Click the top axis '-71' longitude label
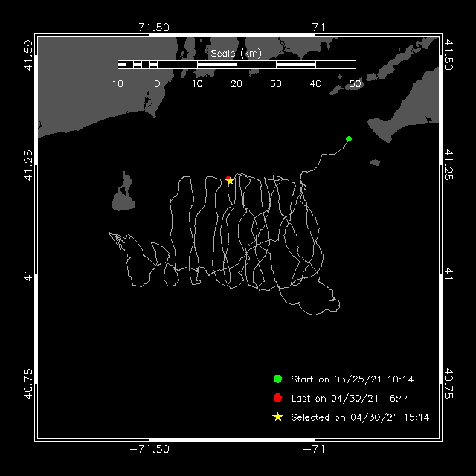The image size is (476, 476). click(x=314, y=28)
